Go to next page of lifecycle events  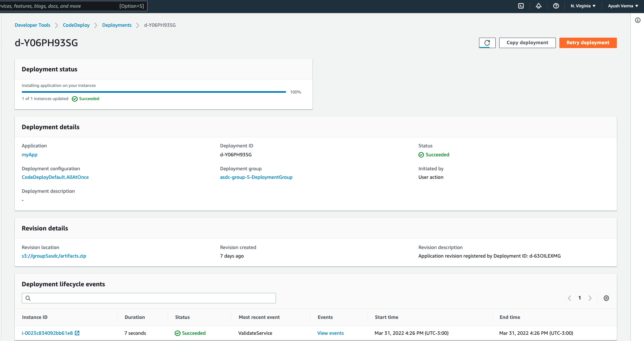coord(590,298)
